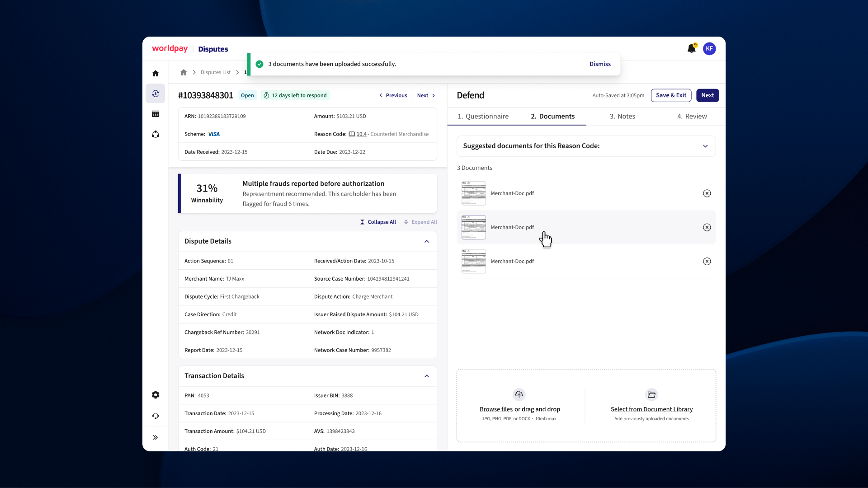The width and height of the screenshot is (868, 488).
Task: Switch to the Documents tab
Action: (552, 116)
